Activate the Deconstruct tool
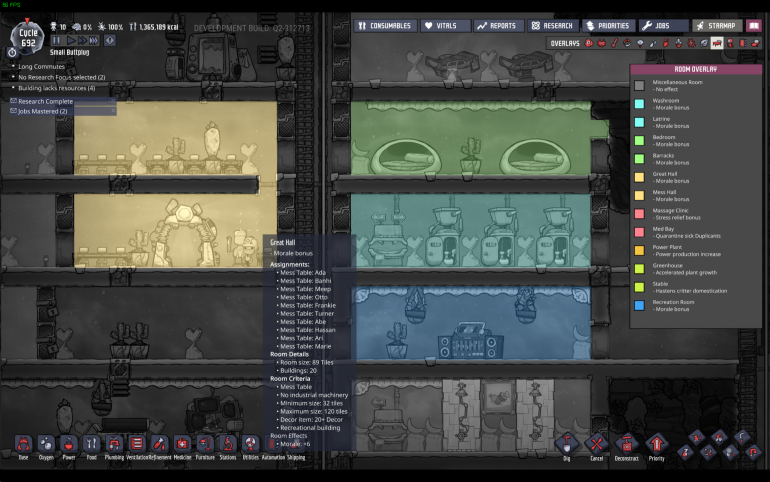Viewport: 770px width, 482px height. (x=627, y=444)
